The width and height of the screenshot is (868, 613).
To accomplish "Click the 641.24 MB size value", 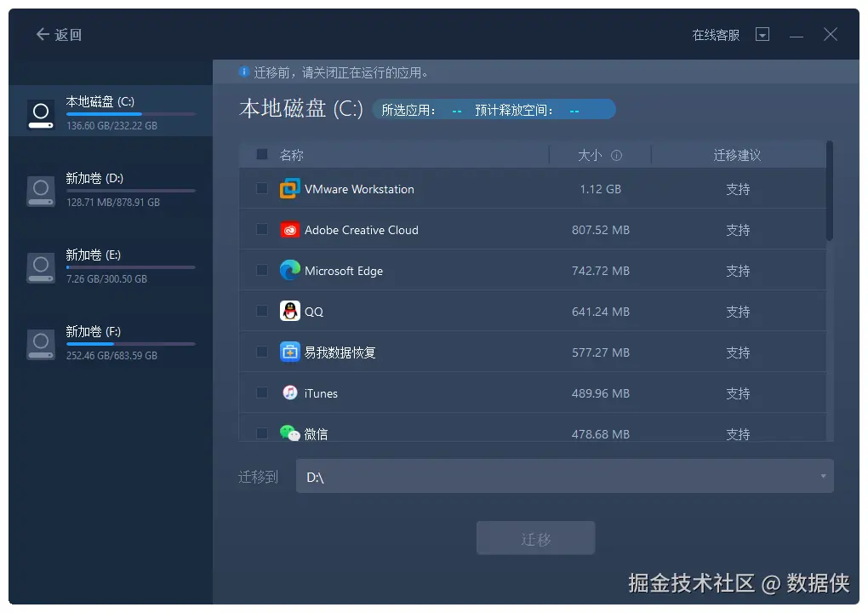I will tap(601, 312).
